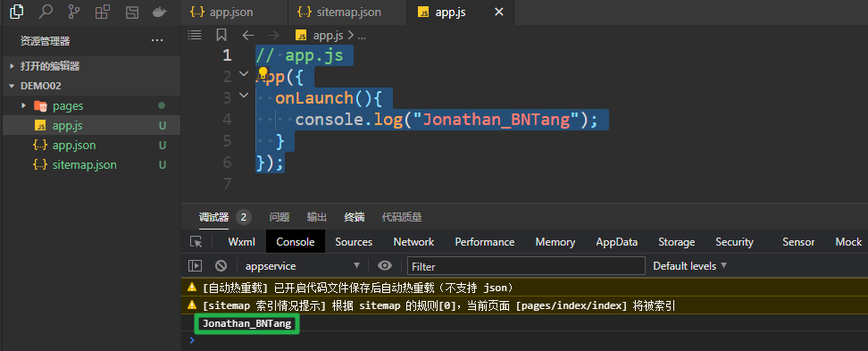The image size is (868, 351).
Task: Click the 调试器 badge showing 2
Action: [244, 217]
